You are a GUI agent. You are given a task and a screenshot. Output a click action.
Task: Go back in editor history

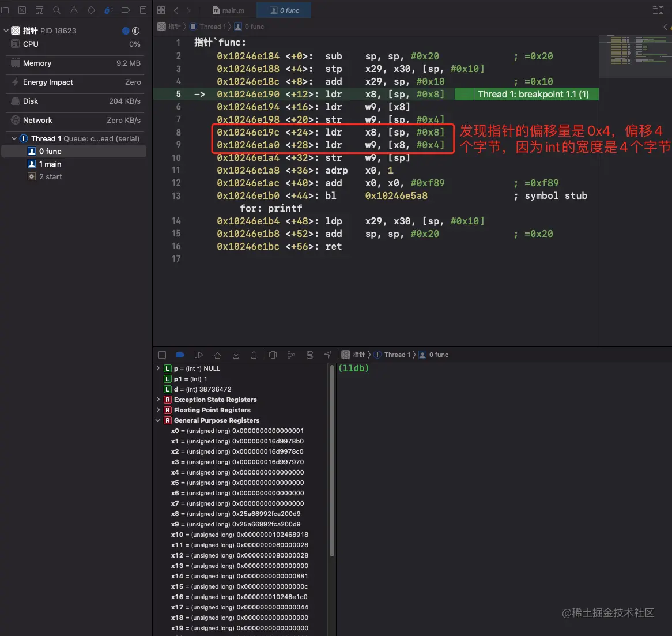(x=176, y=10)
